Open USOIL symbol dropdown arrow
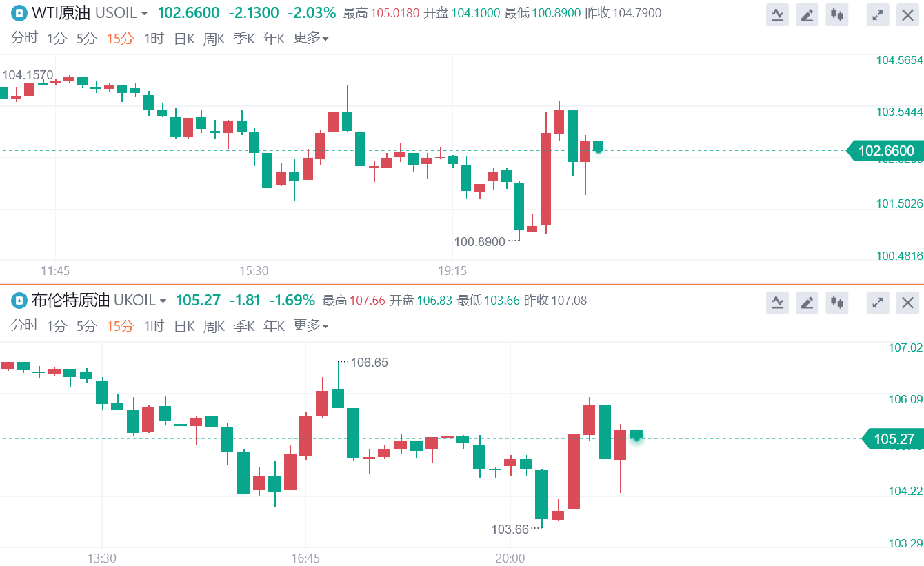The height and width of the screenshot is (566, 924). (144, 13)
